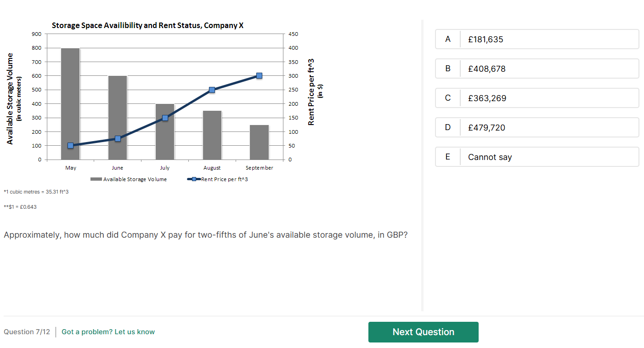The width and height of the screenshot is (644, 348).
Task: Click the September rent price data point
Action: coord(259,76)
